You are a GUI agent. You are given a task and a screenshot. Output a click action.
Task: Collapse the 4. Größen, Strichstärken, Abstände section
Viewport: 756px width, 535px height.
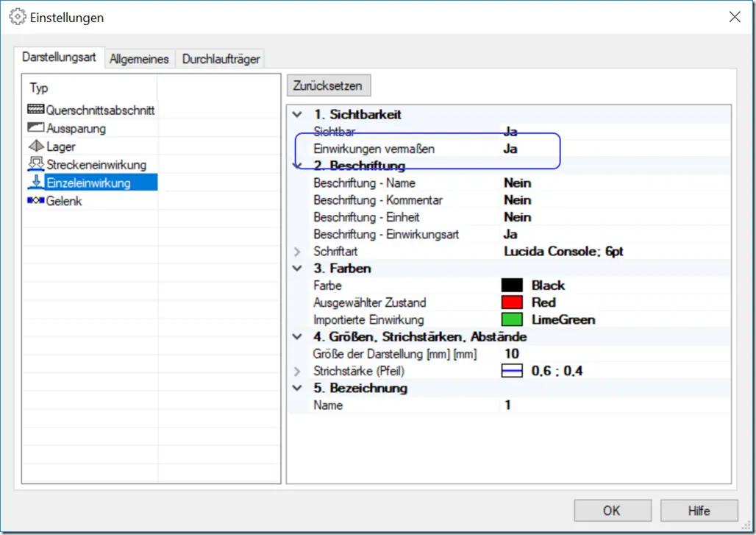(297, 337)
